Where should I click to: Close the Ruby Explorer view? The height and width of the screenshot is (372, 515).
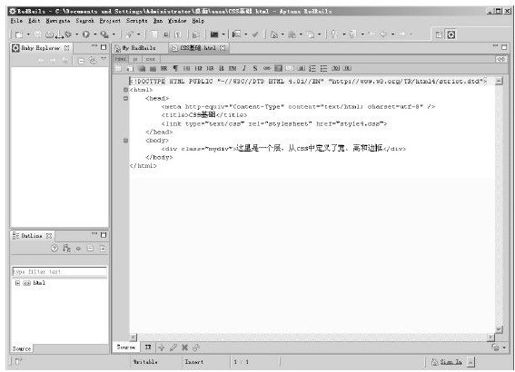pyautogui.click(x=67, y=48)
